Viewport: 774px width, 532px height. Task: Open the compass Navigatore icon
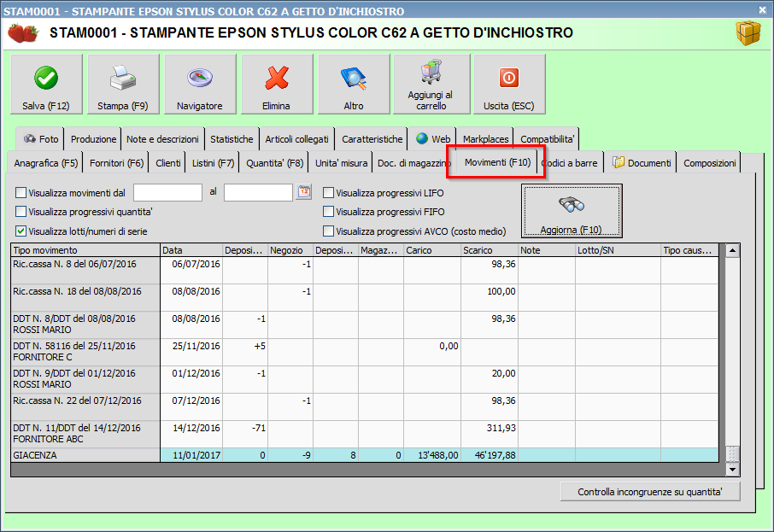[199, 78]
